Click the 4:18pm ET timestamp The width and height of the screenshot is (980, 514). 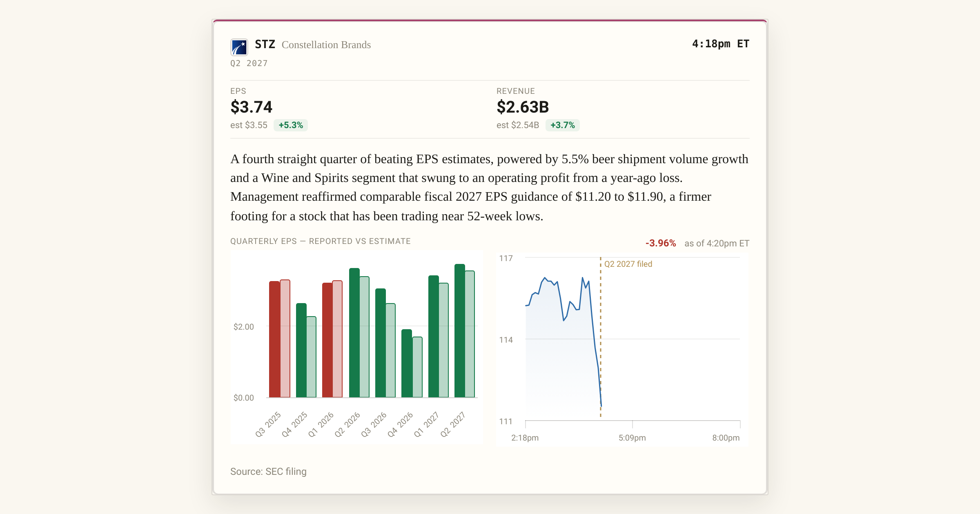(721, 44)
